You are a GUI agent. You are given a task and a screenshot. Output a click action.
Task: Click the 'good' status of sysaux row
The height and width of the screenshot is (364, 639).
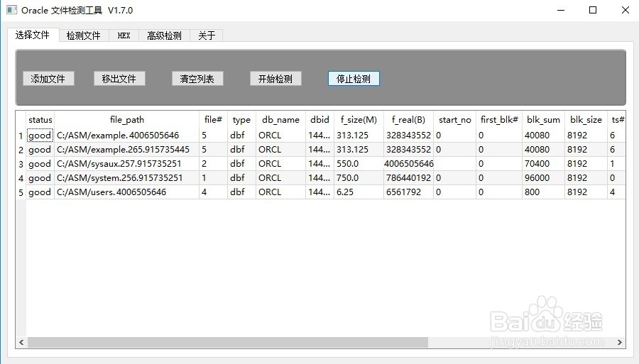tap(40, 164)
